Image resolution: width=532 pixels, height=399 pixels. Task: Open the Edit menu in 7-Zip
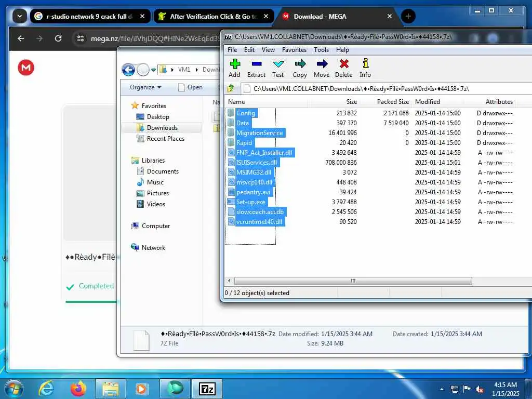(249, 50)
